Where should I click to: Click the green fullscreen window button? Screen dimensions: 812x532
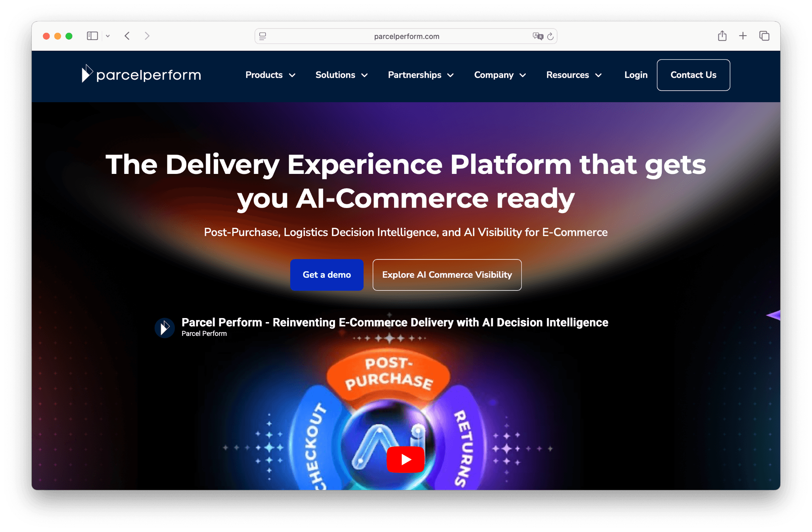pos(69,36)
